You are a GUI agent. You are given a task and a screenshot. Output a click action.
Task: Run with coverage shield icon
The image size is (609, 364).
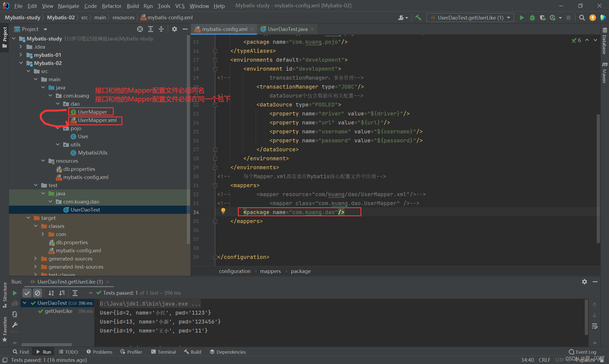point(543,18)
